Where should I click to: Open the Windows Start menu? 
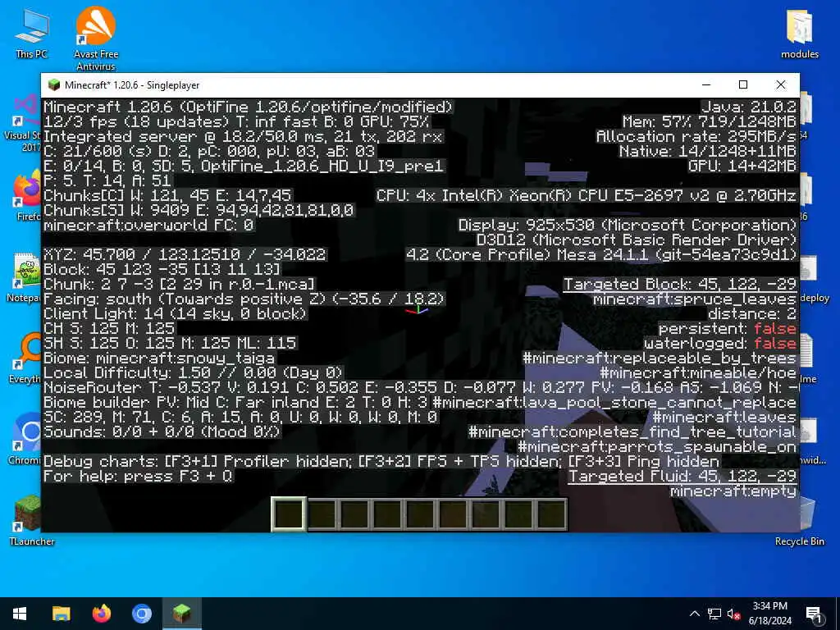(20, 614)
